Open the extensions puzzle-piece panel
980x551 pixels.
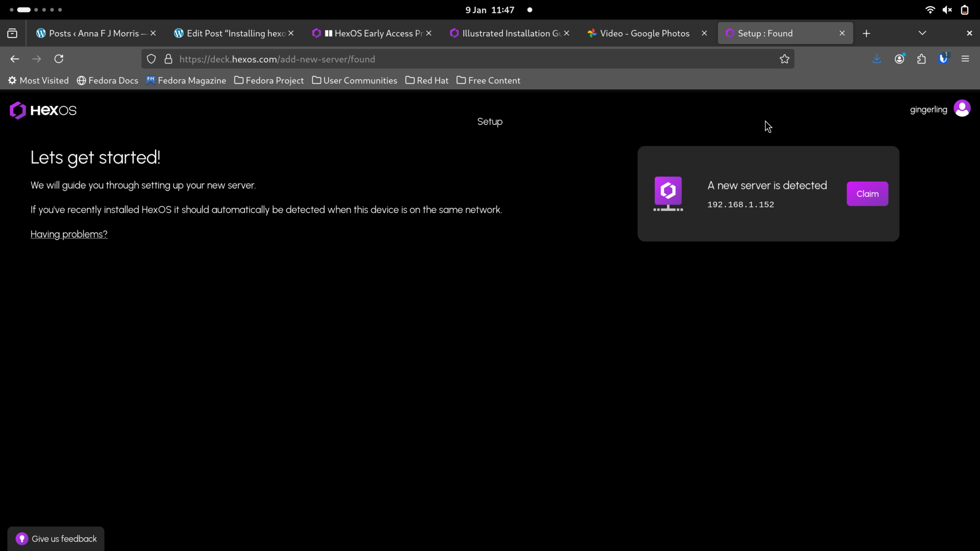(x=921, y=58)
